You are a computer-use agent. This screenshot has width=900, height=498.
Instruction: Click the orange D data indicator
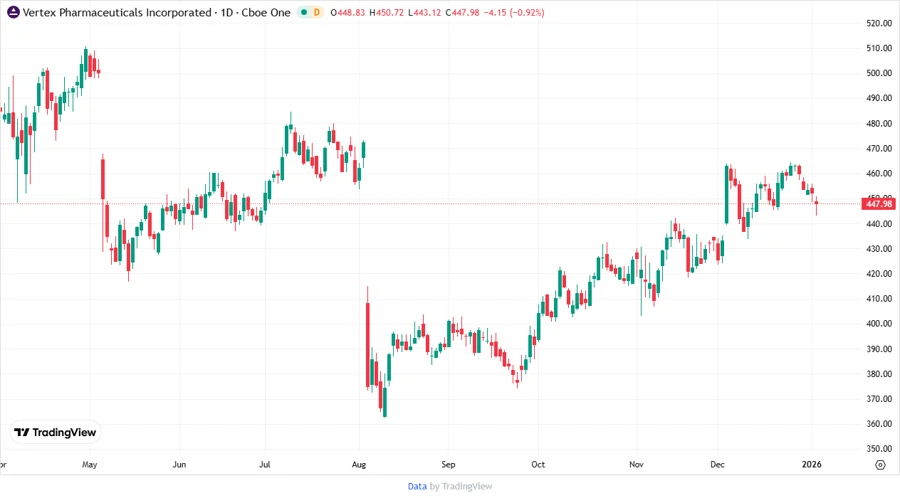click(316, 12)
